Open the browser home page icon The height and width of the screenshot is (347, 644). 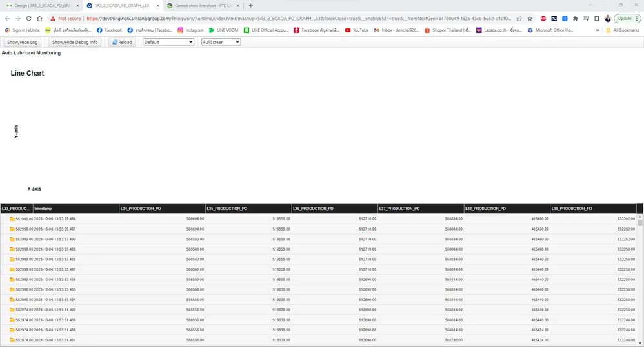39,19
